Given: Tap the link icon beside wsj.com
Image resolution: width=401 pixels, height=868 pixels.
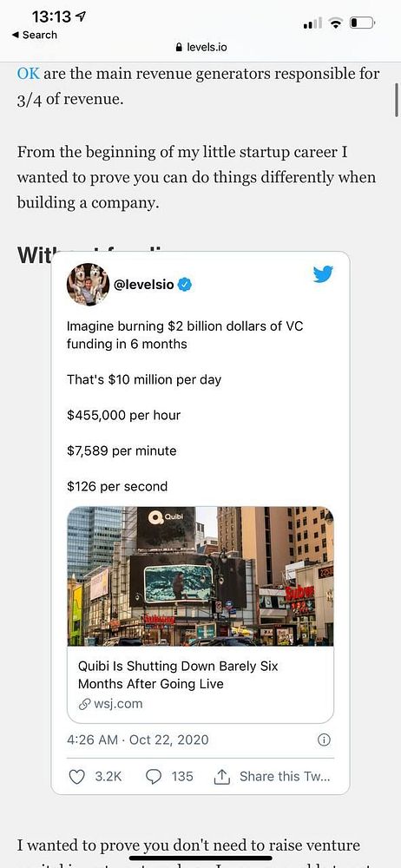Looking at the screenshot, I should pyautogui.click(x=84, y=704).
